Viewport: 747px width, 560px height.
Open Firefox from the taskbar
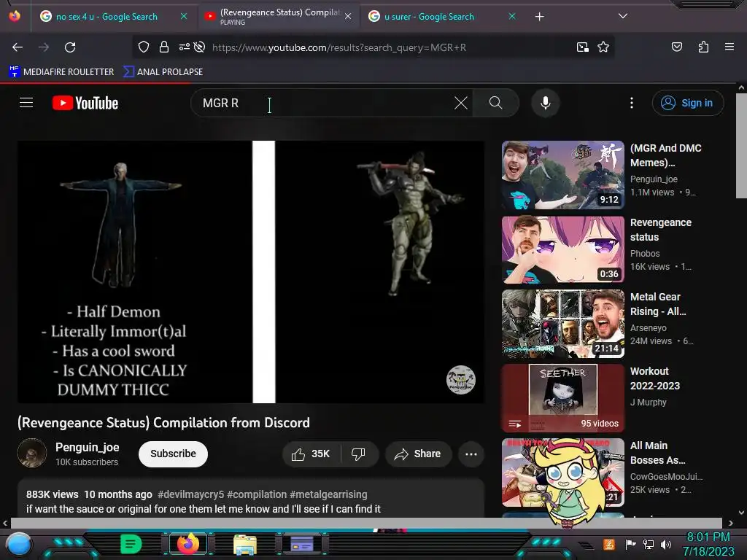(187, 543)
